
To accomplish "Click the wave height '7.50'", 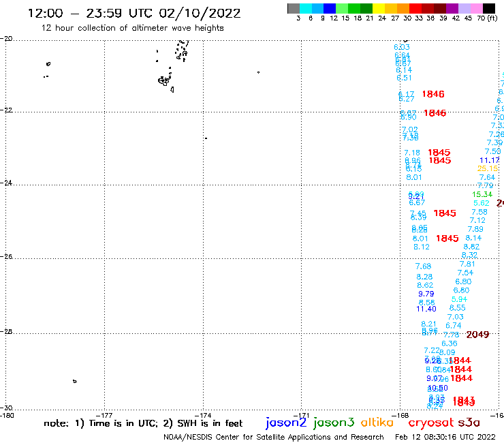I will pyautogui.click(x=492, y=151).
